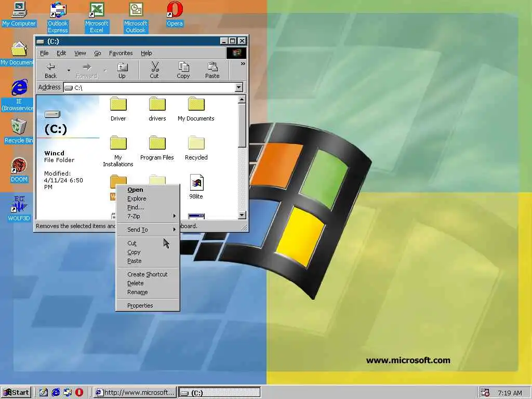The height and width of the screenshot is (399, 532).
Task: Open the Help menu
Action: coord(146,54)
